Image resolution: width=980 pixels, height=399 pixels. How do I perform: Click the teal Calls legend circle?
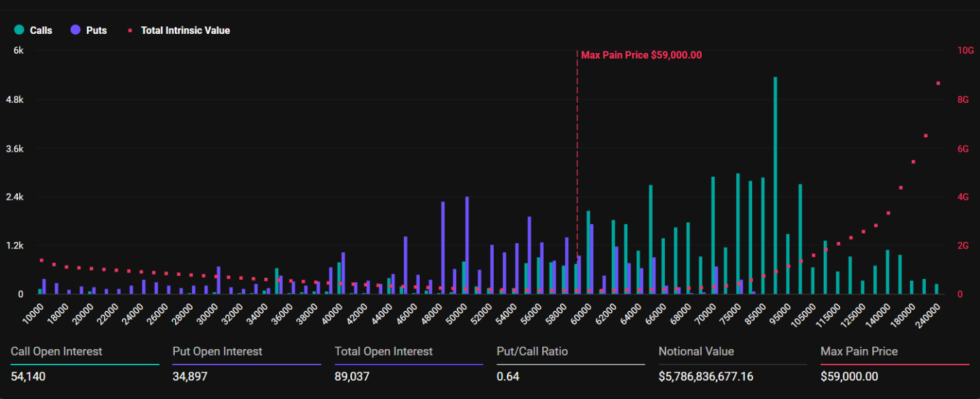coord(19,30)
